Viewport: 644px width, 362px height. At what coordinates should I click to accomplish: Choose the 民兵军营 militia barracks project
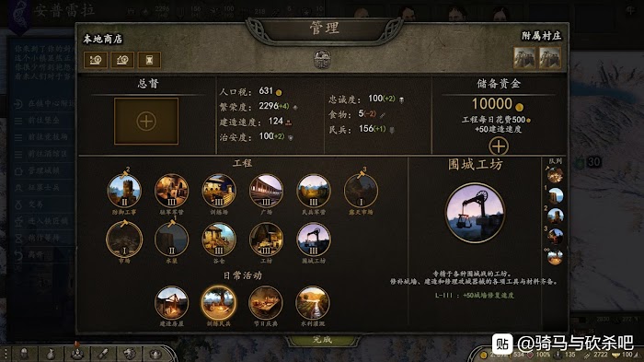(314, 191)
